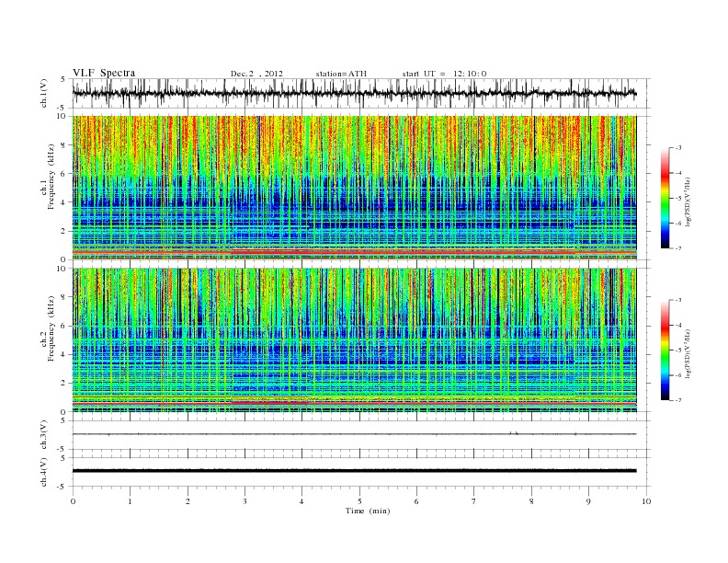The width and height of the screenshot is (728, 563).
Task: Click time axis tick label "8"
Action: point(531,501)
